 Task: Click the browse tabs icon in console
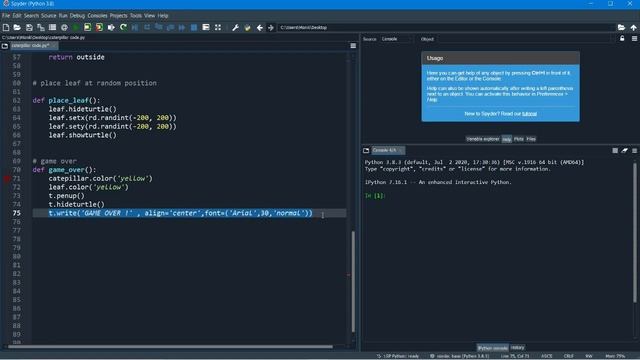(x=366, y=151)
